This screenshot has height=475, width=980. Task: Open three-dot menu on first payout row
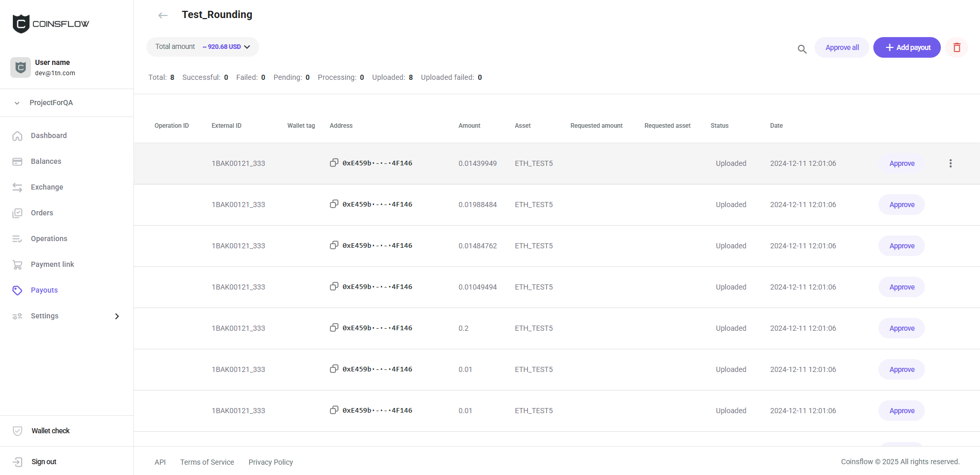(950, 163)
